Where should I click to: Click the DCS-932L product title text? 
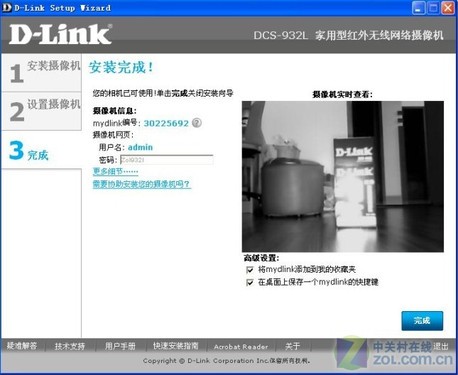click(348, 35)
